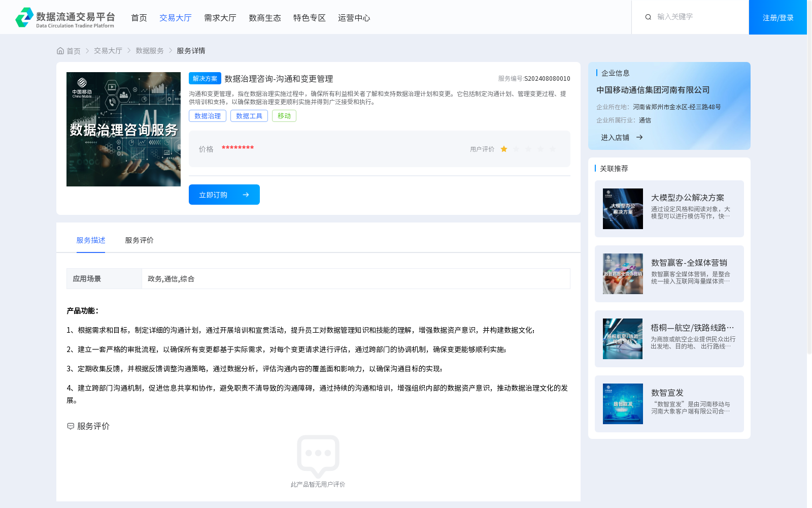Viewport: 812px width, 508px height.
Task: Click 大模型办公解决方案 title
Action: (688, 198)
